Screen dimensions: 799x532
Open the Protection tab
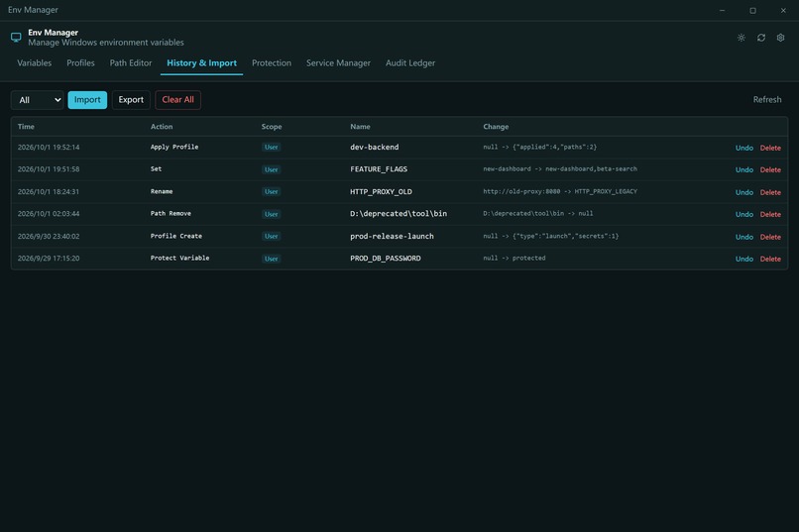click(272, 63)
